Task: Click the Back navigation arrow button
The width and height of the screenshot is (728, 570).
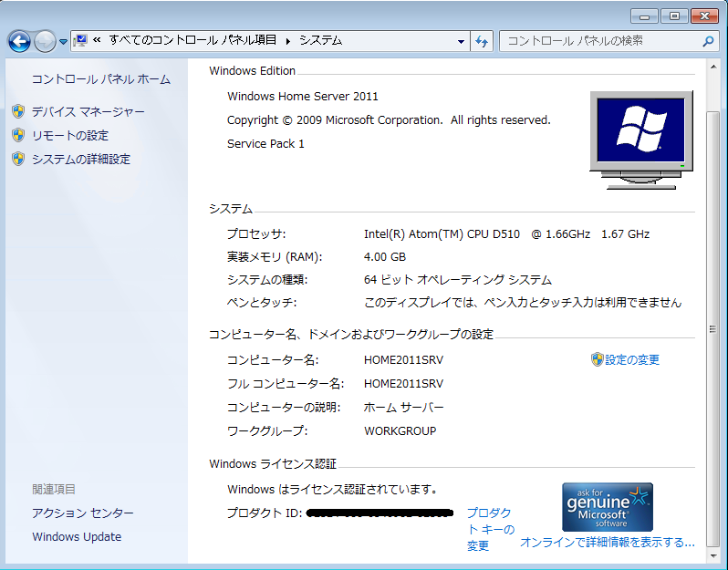Action: coord(19,41)
